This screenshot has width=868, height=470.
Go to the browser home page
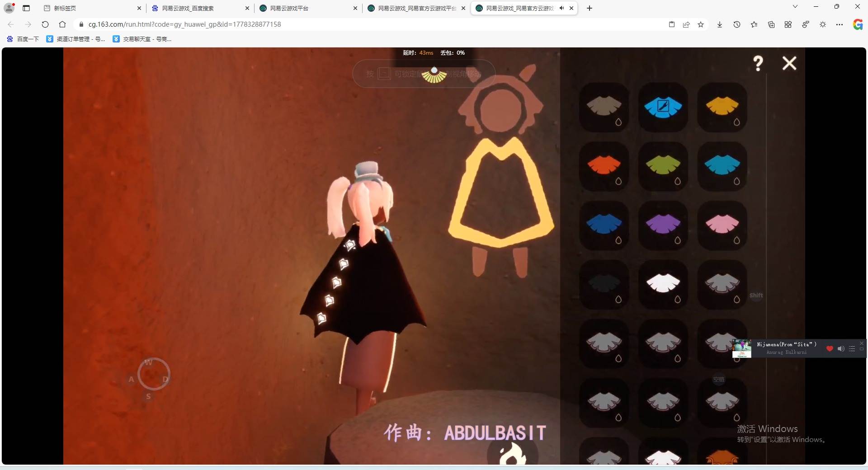[x=62, y=24]
